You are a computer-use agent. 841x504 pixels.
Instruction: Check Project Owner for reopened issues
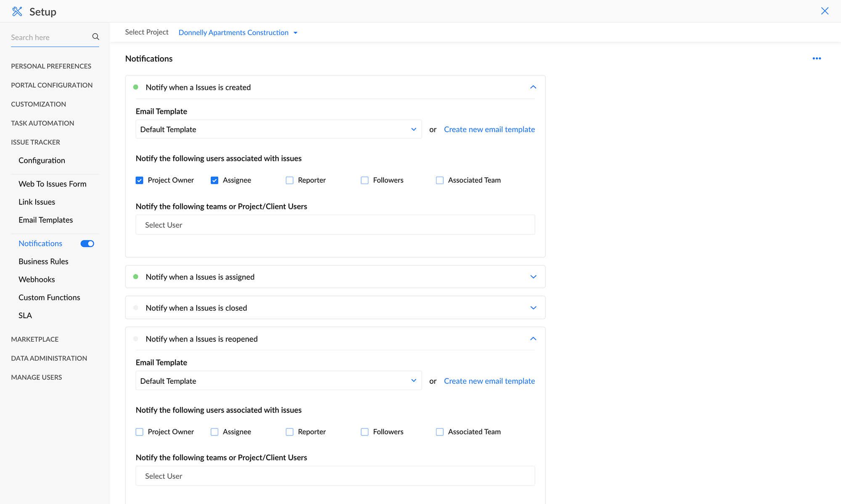click(140, 432)
